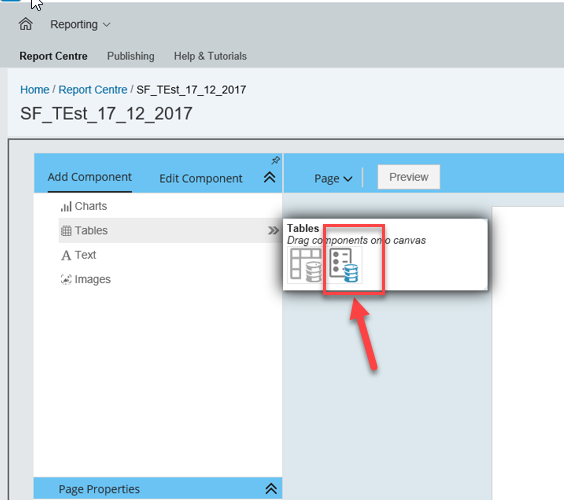Open Help & Tutorials tab
This screenshot has height=500, width=564.
[210, 56]
